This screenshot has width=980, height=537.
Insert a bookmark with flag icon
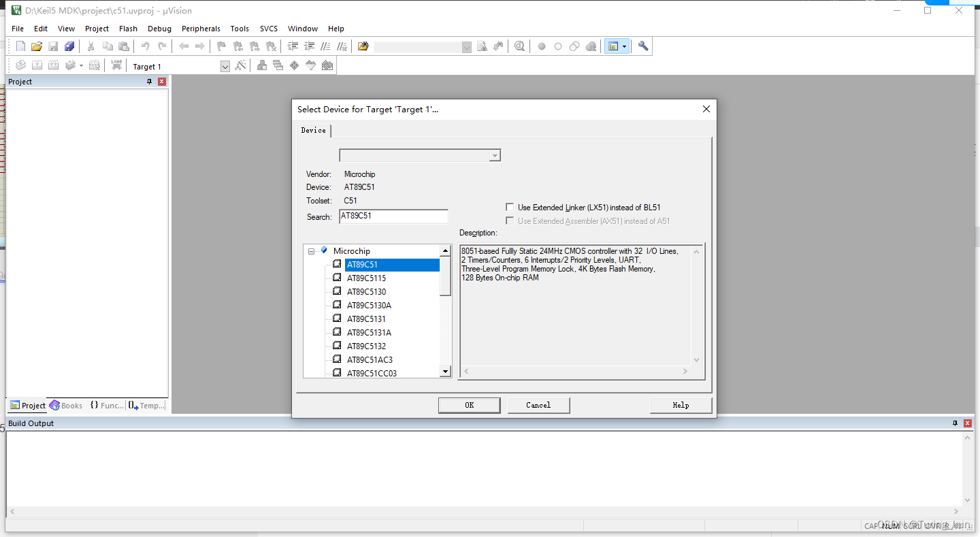tap(221, 46)
